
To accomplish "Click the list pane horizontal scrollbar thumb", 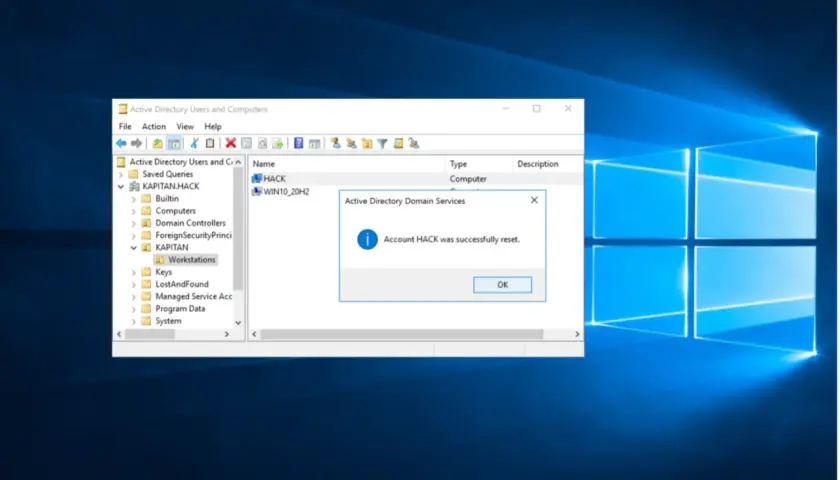I will click(x=401, y=334).
